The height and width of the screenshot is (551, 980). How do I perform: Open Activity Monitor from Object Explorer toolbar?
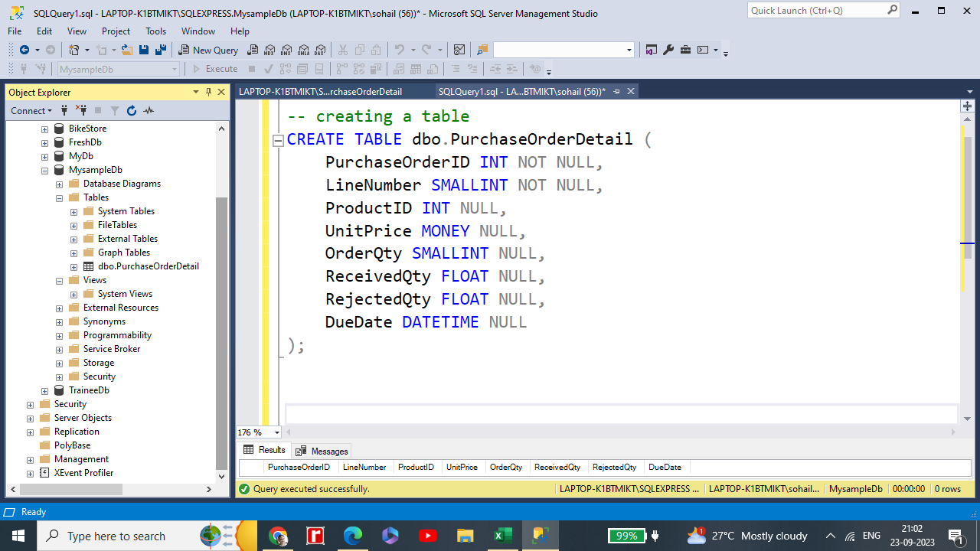click(149, 110)
